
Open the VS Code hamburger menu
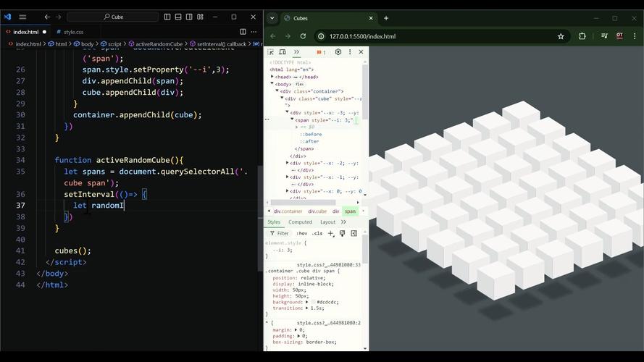click(x=22, y=17)
